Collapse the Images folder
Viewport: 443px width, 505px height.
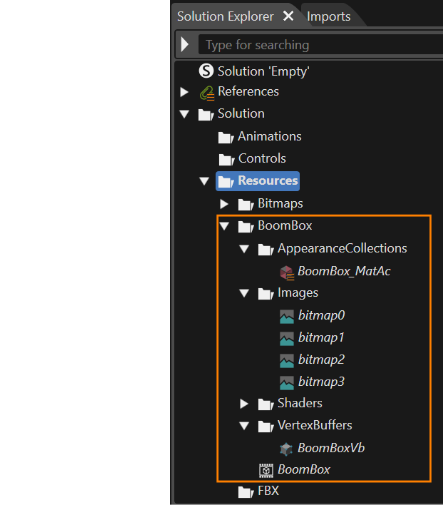point(244,293)
